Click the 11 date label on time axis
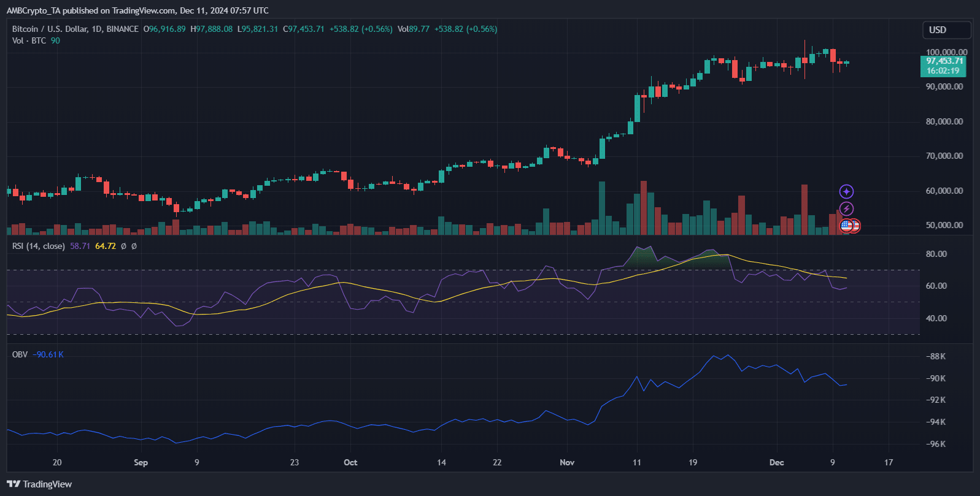The image size is (980, 496). click(637, 462)
